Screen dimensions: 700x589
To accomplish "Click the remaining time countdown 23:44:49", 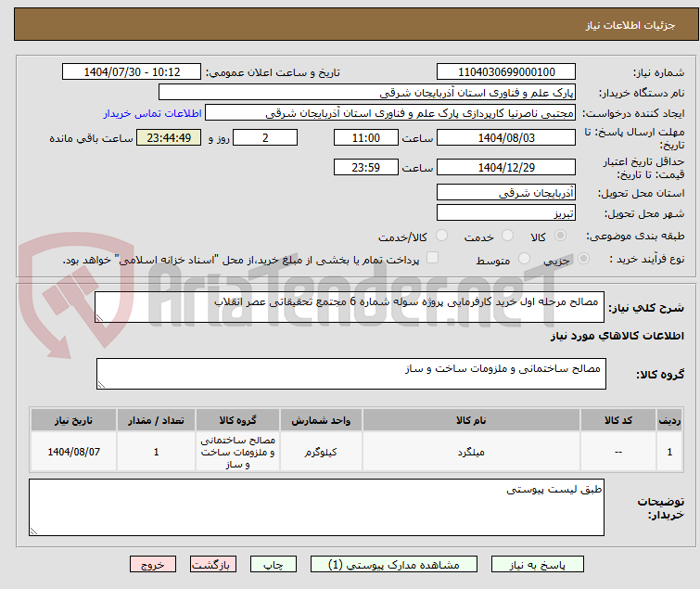I will 169,137.
